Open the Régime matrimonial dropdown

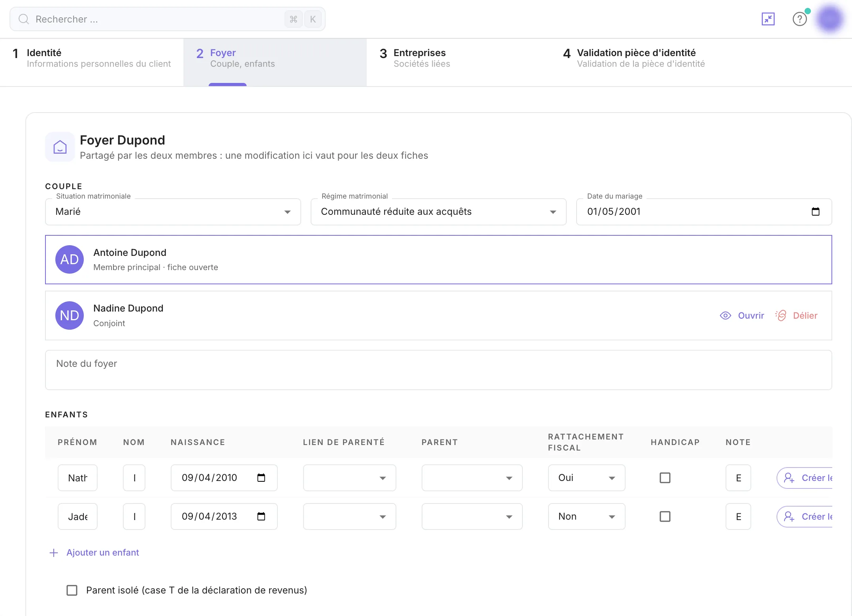(439, 212)
